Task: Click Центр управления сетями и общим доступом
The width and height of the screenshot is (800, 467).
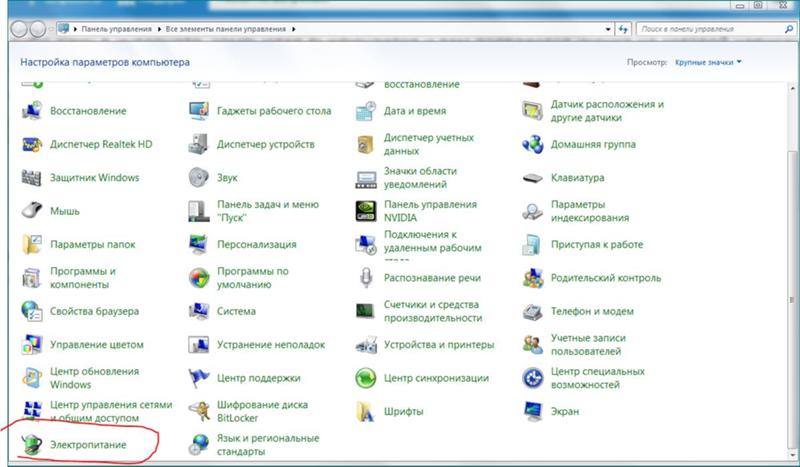Action: point(111,411)
